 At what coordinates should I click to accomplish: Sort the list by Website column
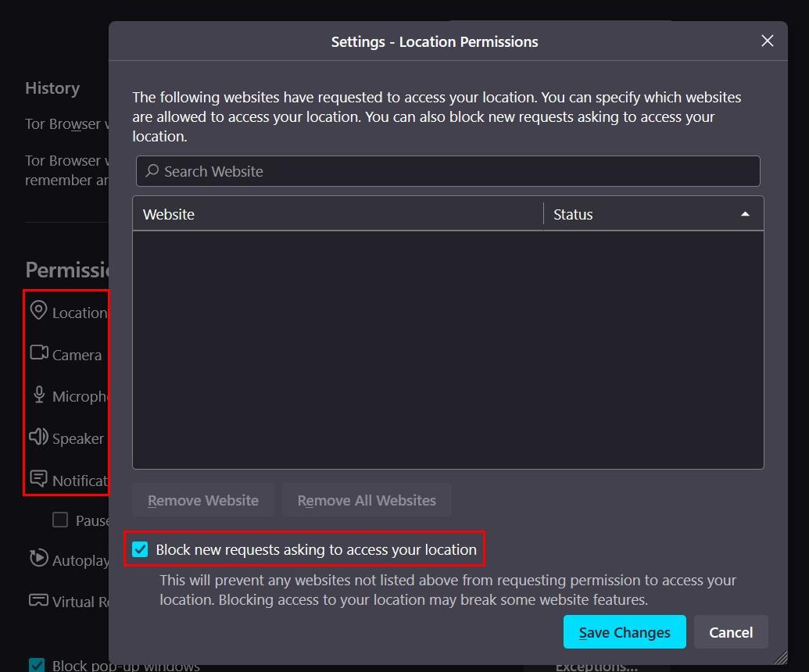coord(169,213)
